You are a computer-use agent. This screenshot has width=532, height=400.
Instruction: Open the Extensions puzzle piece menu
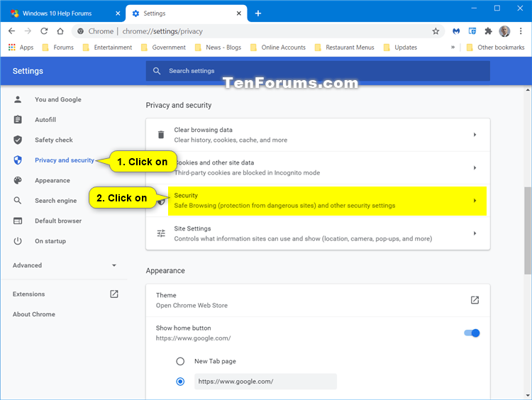coord(488,31)
